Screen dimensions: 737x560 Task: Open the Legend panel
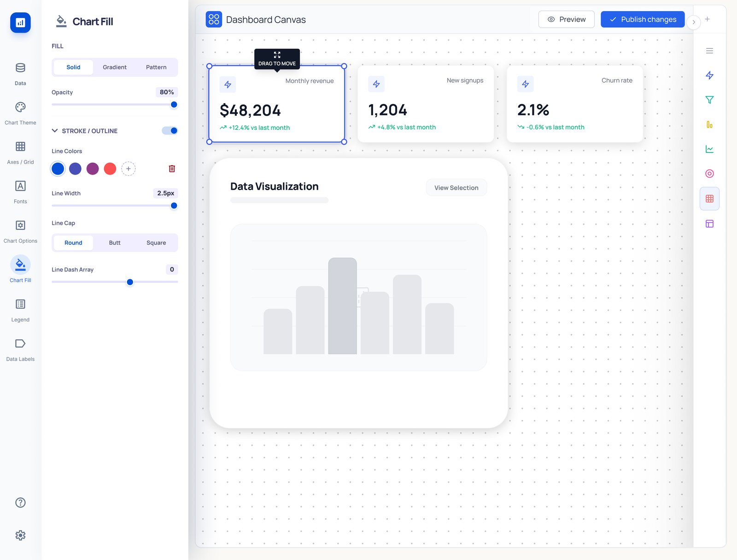[x=20, y=310]
